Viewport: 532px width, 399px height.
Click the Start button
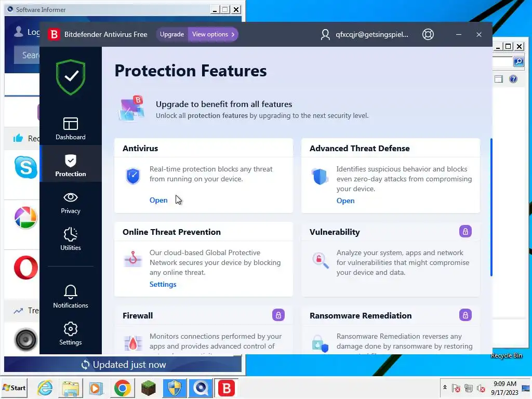[14, 388]
